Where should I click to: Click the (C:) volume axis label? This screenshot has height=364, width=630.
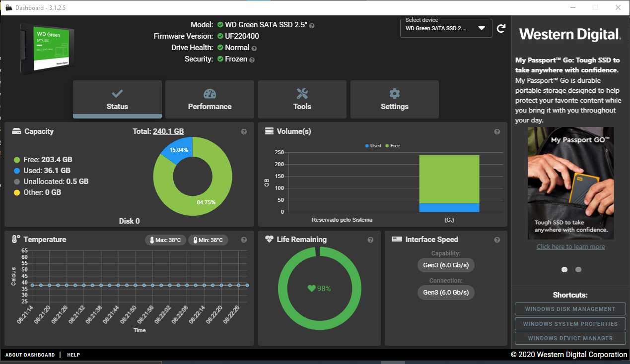(449, 220)
